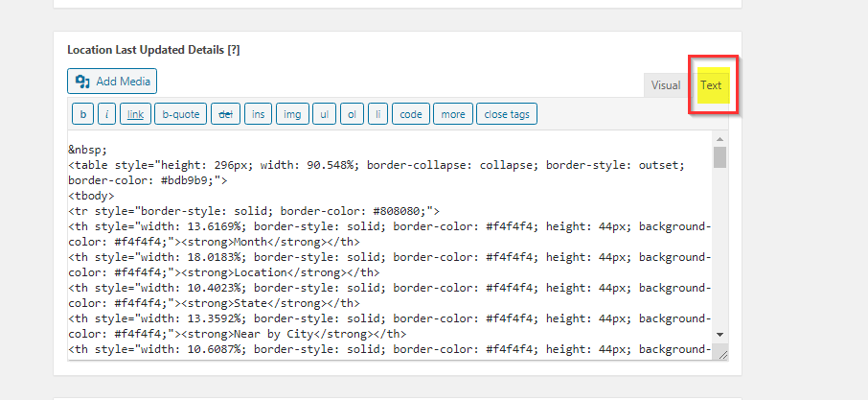The image size is (868, 400).
Task: Add unordered list via ul button
Action: (x=325, y=115)
